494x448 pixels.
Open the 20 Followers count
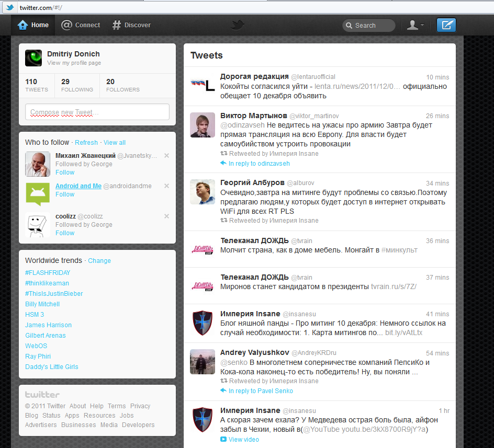pos(123,85)
